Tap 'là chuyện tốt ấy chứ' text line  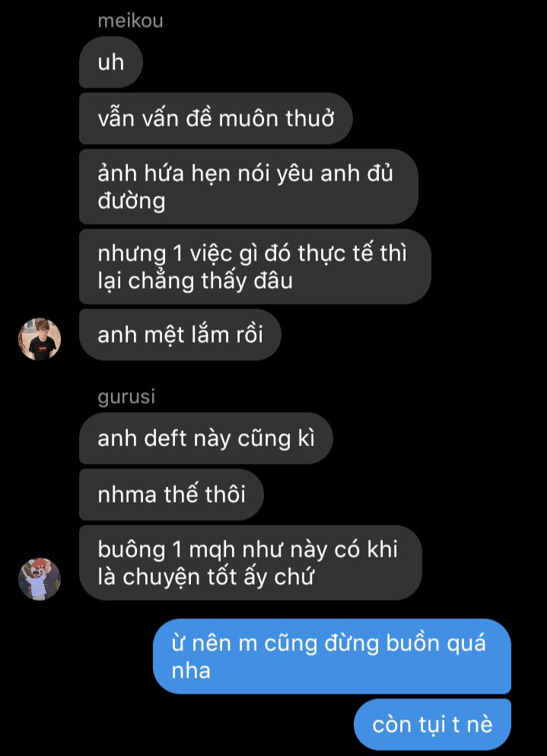205,576
